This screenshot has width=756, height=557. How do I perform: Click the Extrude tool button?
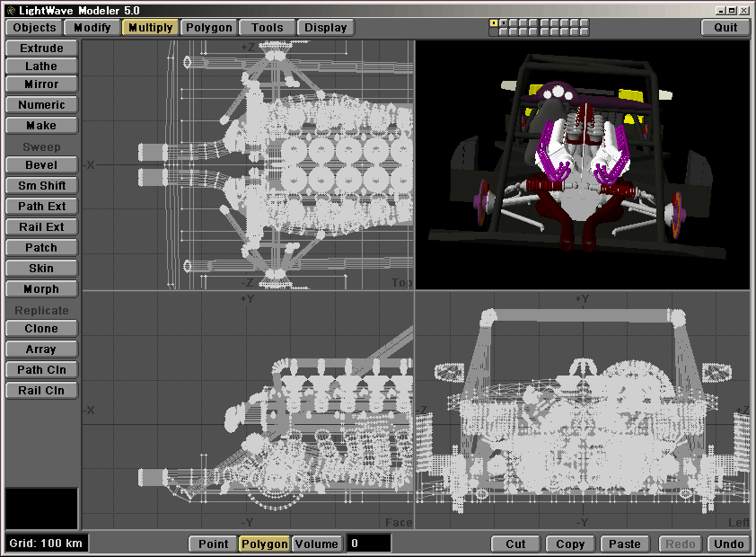coord(41,48)
